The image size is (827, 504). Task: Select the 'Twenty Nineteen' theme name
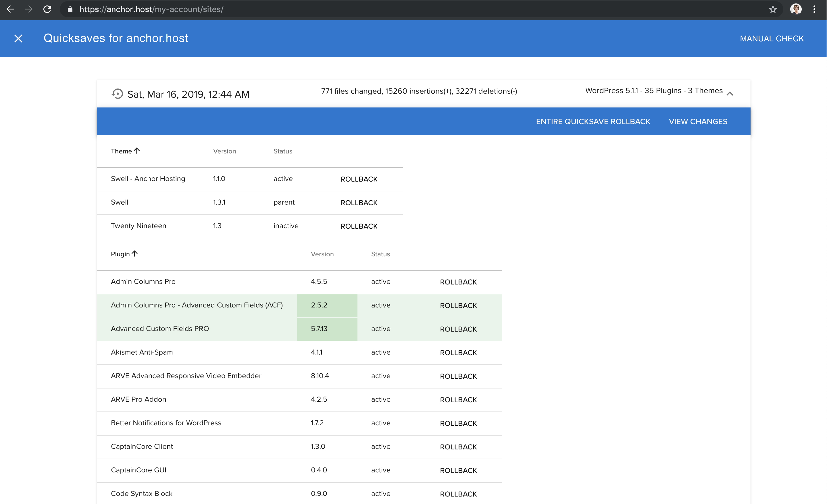click(138, 226)
